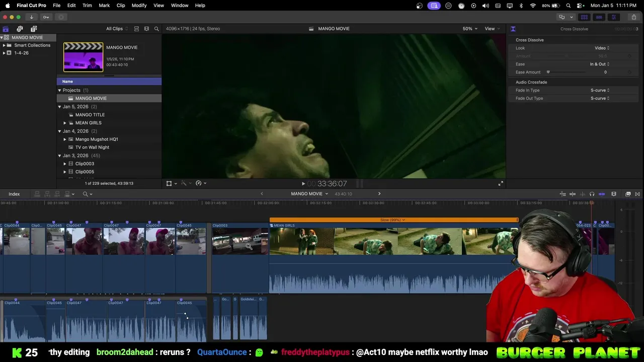Enter viewer fullscreen playback
This screenshot has height=362, width=644.
(x=501, y=184)
